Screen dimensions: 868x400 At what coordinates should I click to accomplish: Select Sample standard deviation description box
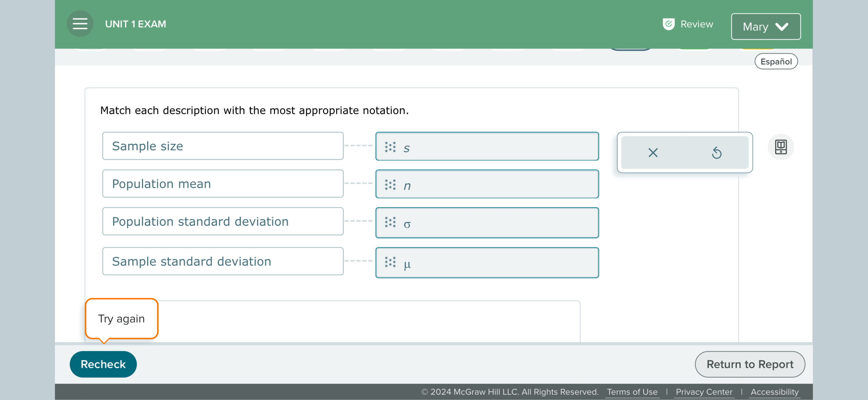click(223, 262)
